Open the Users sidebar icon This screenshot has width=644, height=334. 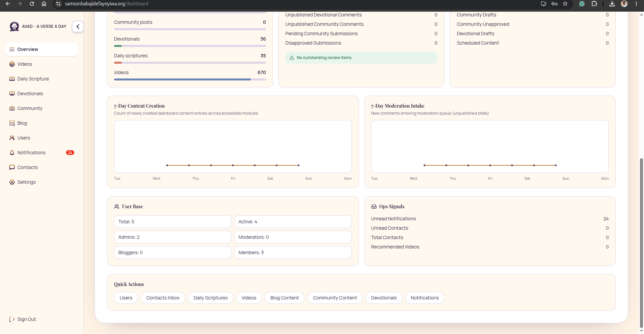coord(12,138)
